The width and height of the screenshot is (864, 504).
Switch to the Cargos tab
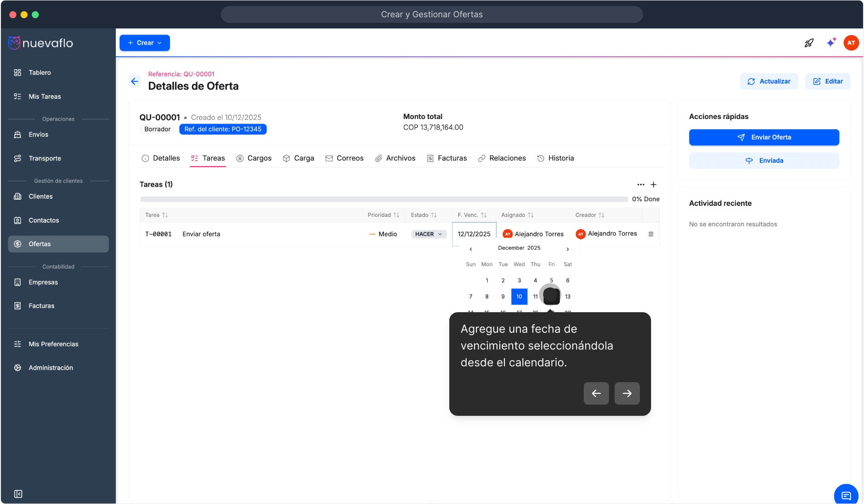click(254, 158)
